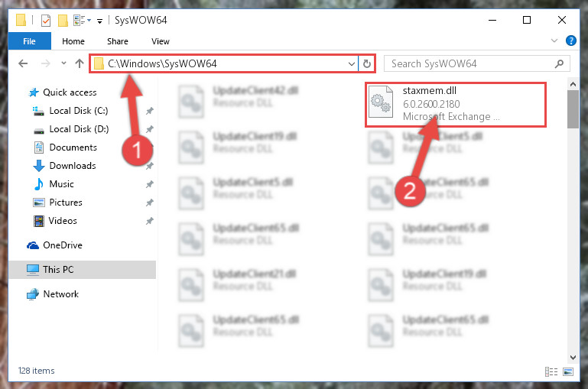Go up one folder level arrow
Viewport: 588px width, 389px height.
[x=79, y=63]
